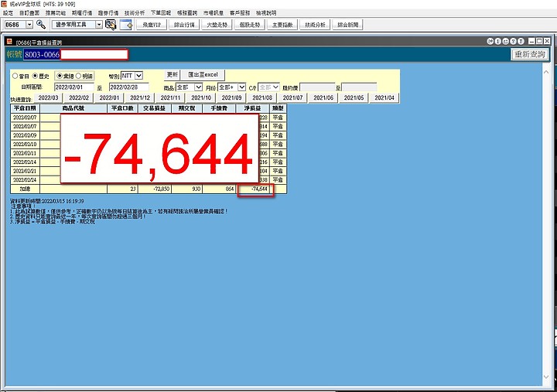Viewport: 557px width, 392px height.
Task: Click the 2021/10 quick query button
Action: [201, 97]
